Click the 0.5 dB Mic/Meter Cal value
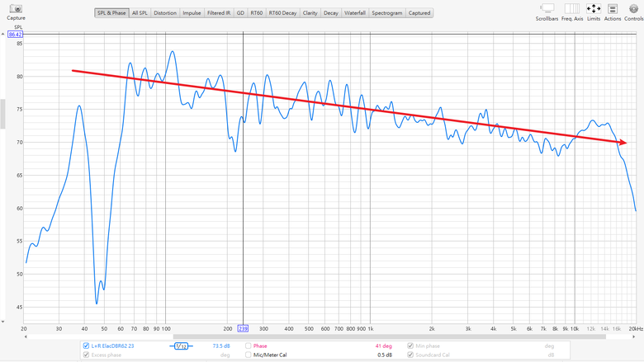644x362 pixels. click(x=385, y=355)
